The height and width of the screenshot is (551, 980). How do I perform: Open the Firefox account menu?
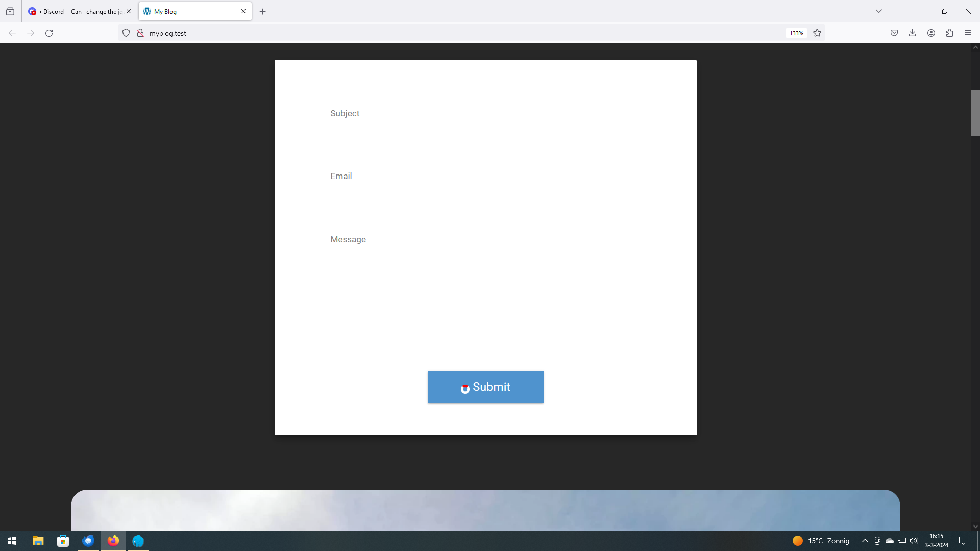(931, 33)
